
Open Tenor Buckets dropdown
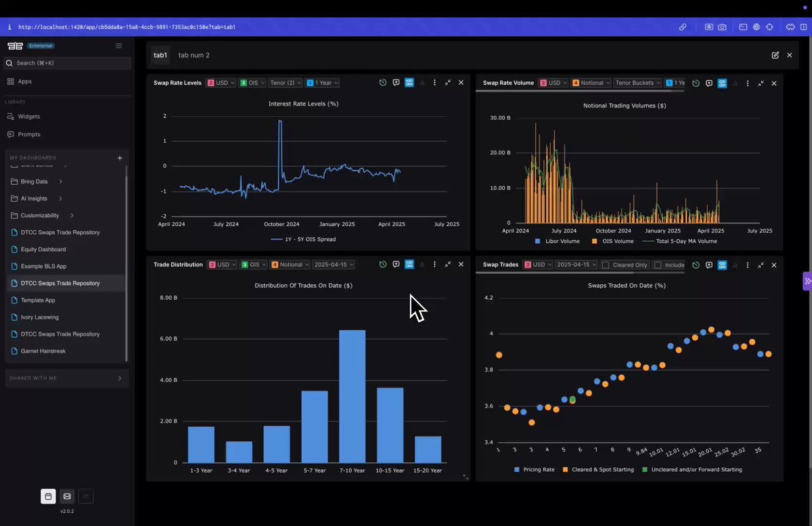638,83
